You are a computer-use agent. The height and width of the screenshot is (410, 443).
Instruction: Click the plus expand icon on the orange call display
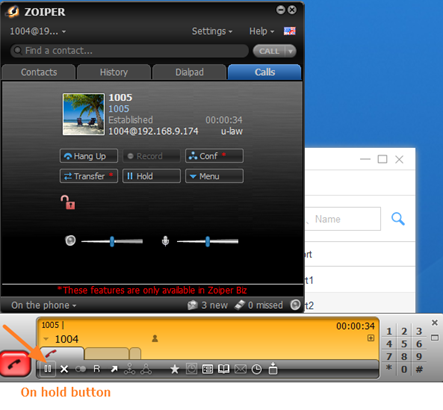[x=371, y=338]
